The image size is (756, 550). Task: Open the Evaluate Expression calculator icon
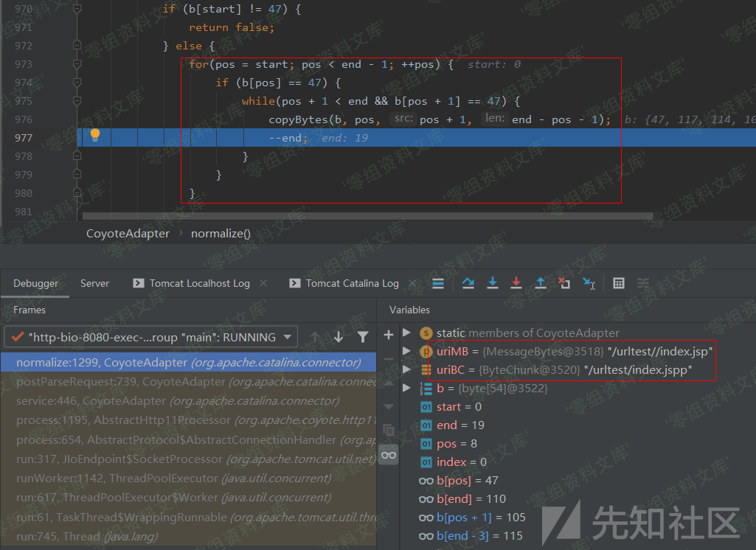pyautogui.click(x=619, y=283)
